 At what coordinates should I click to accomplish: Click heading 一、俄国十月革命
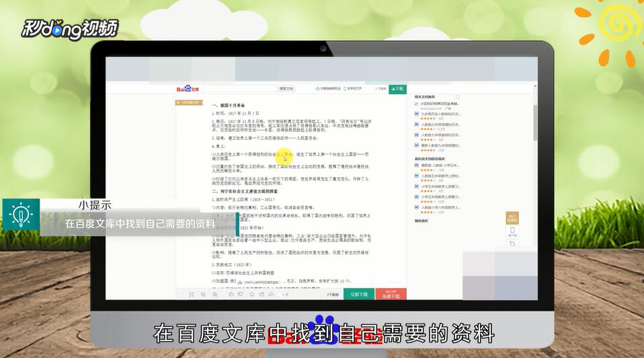click(229, 106)
